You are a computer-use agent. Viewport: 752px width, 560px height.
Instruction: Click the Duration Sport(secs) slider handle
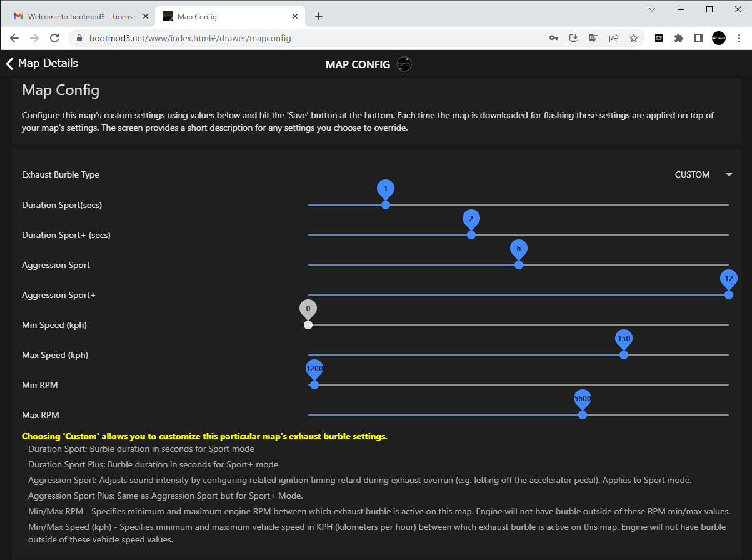386,204
